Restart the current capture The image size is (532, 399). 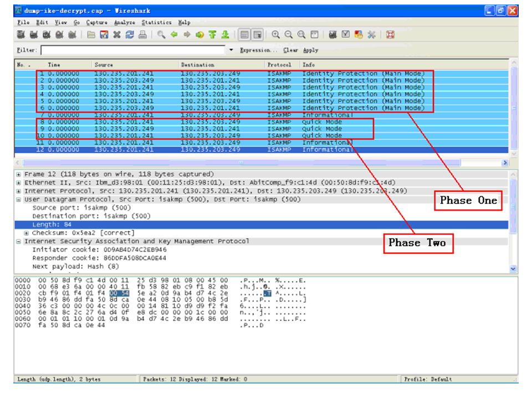pos(72,34)
